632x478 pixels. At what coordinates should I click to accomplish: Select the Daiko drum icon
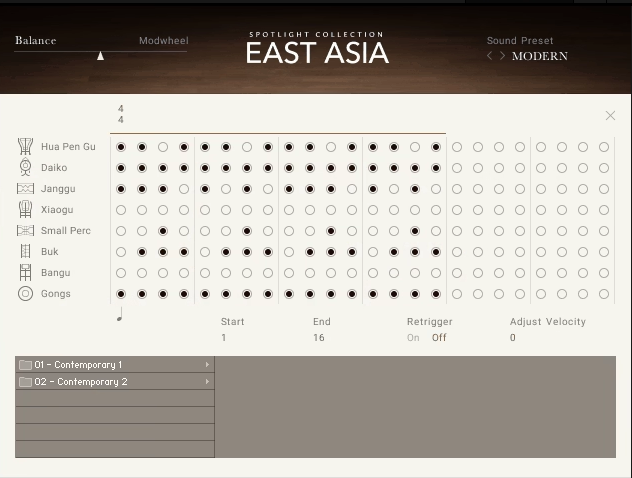tap(25, 168)
